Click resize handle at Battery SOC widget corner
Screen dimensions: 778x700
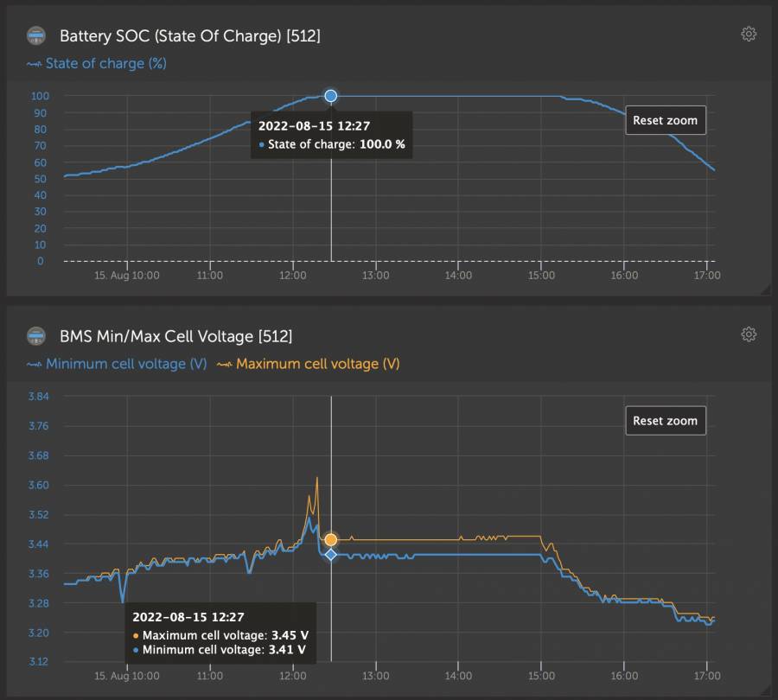click(765, 290)
